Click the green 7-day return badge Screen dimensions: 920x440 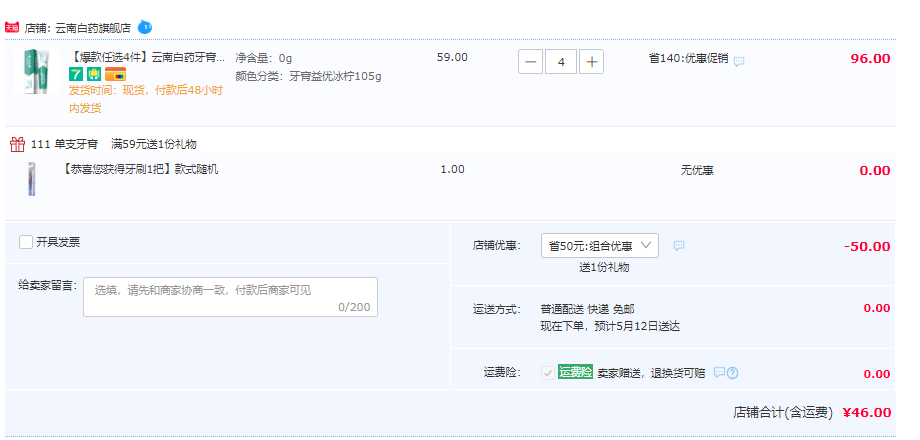tap(76, 75)
